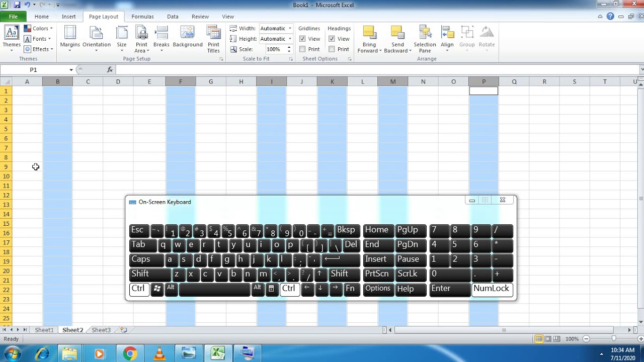Switch to Sheet1 worksheet tab

tap(44, 330)
